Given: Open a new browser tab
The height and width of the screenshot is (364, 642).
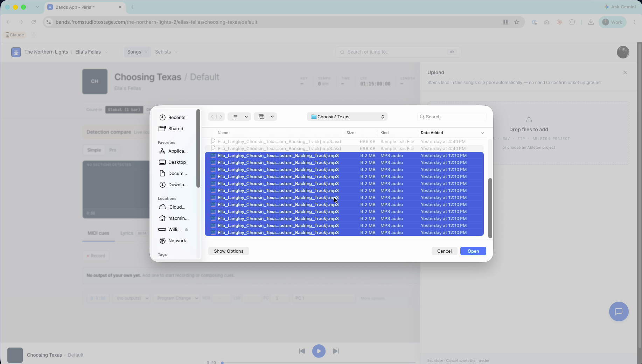Looking at the screenshot, I should click(x=133, y=7).
